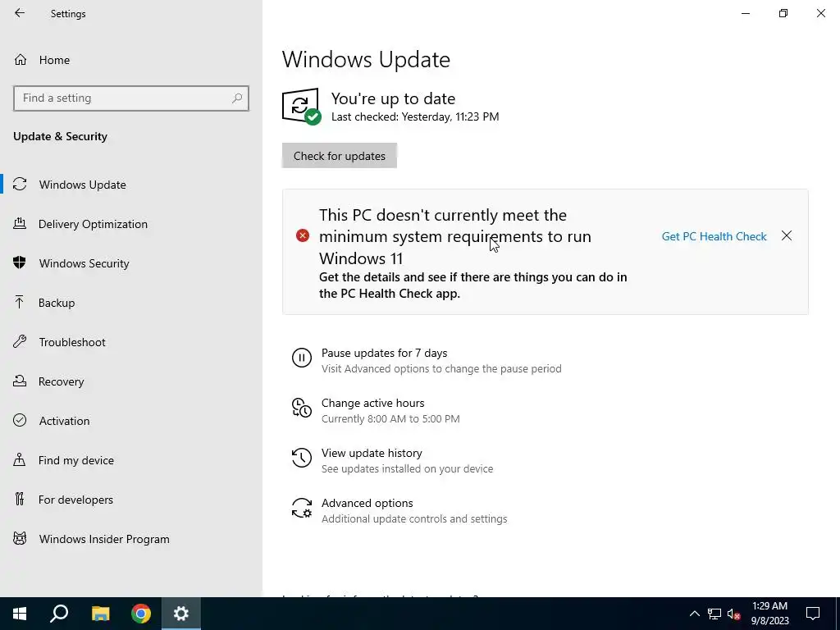Minimize the Settings window
This screenshot has height=630, width=840.
coord(746,13)
